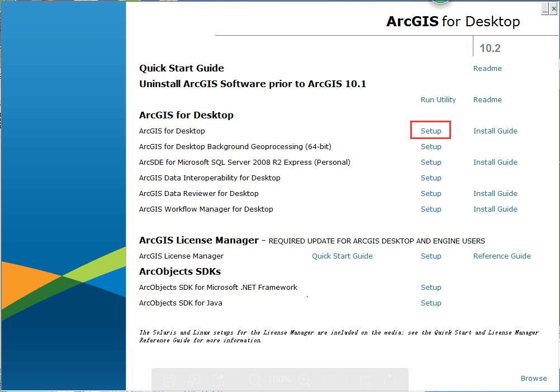Run Setup for ArcGIS Data Interoperability
This screenshot has width=560, height=392.
tap(431, 178)
